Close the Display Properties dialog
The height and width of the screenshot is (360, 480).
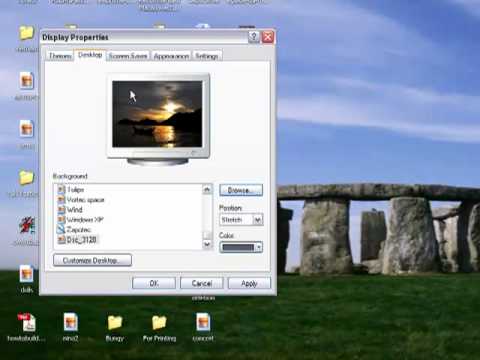tap(268, 37)
